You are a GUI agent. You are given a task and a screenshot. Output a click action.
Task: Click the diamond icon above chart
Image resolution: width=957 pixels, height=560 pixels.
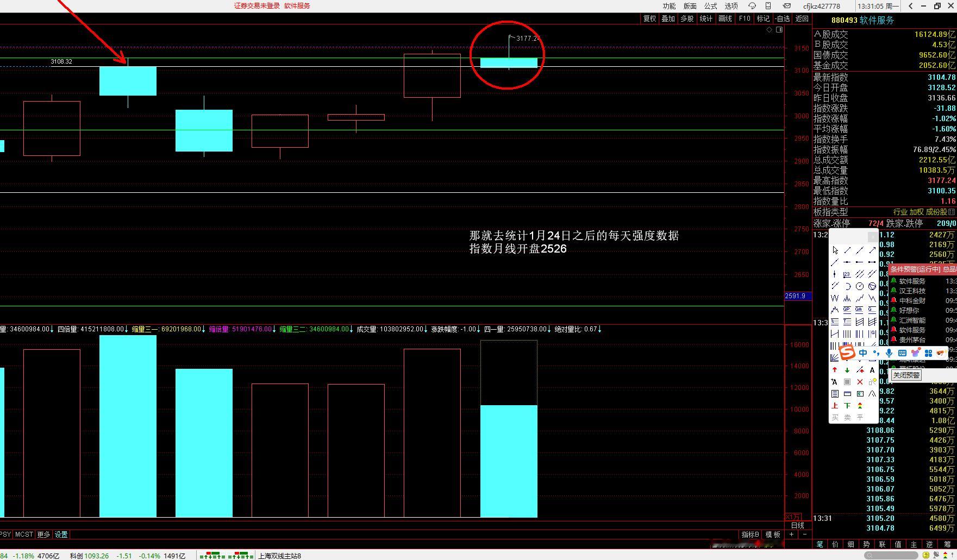[x=770, y=30]
